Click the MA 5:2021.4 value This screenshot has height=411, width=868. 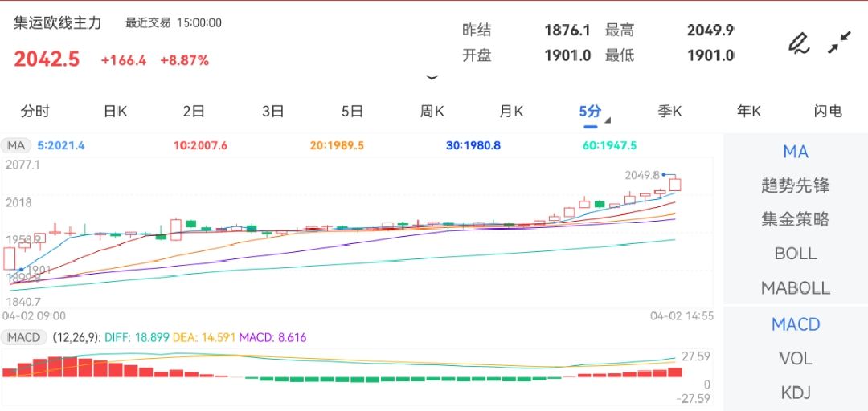[x=61, y=145]
